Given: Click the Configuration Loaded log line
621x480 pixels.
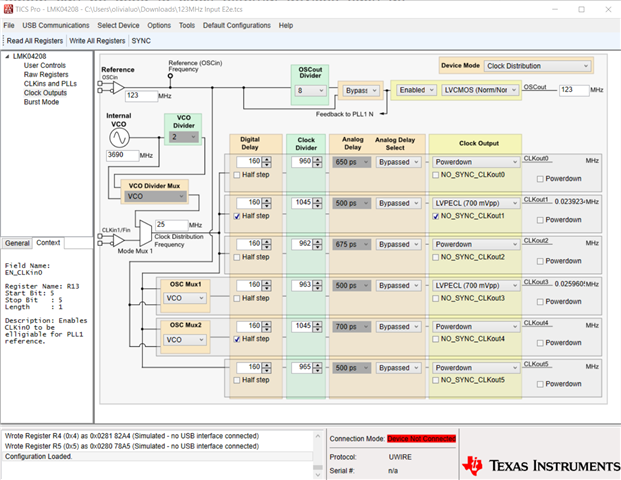Looking at the screenshot, I should point(38,457).
